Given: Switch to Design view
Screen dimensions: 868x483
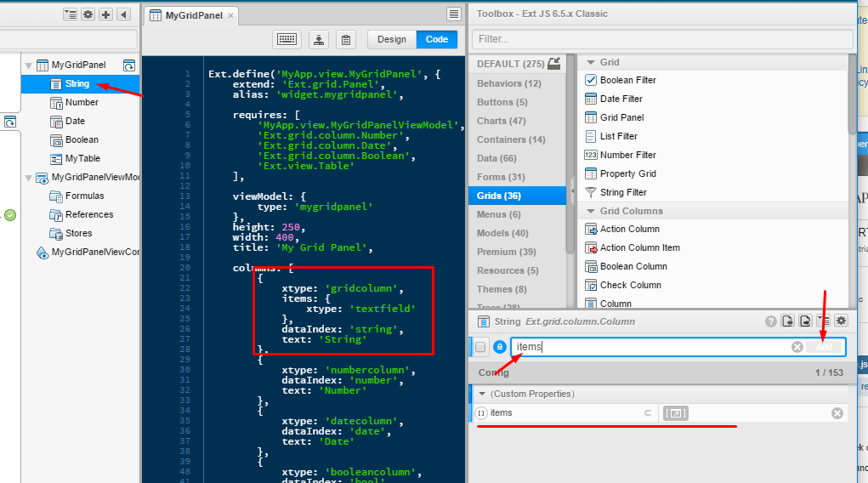Looking at the screenshot, I should pyautogui.click(x=392, y=39).
